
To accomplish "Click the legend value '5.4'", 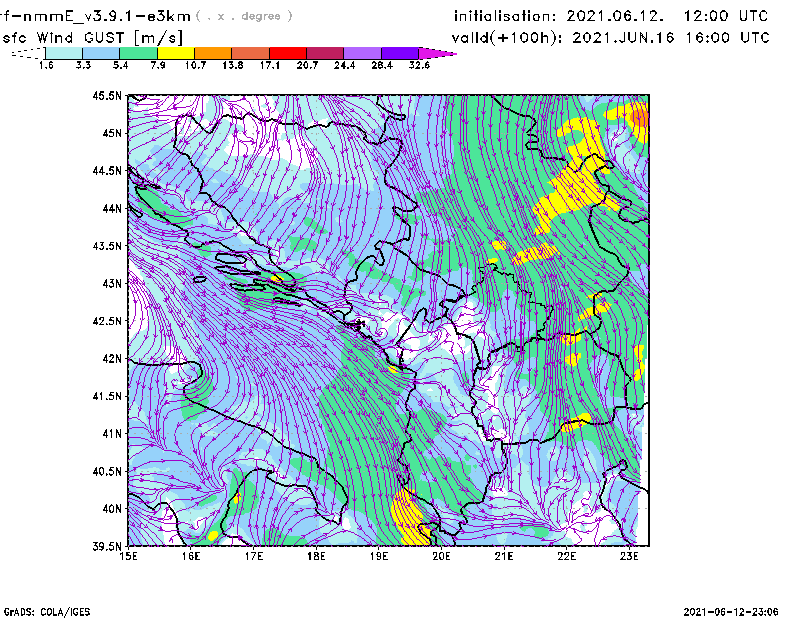I will pos(120,65).
